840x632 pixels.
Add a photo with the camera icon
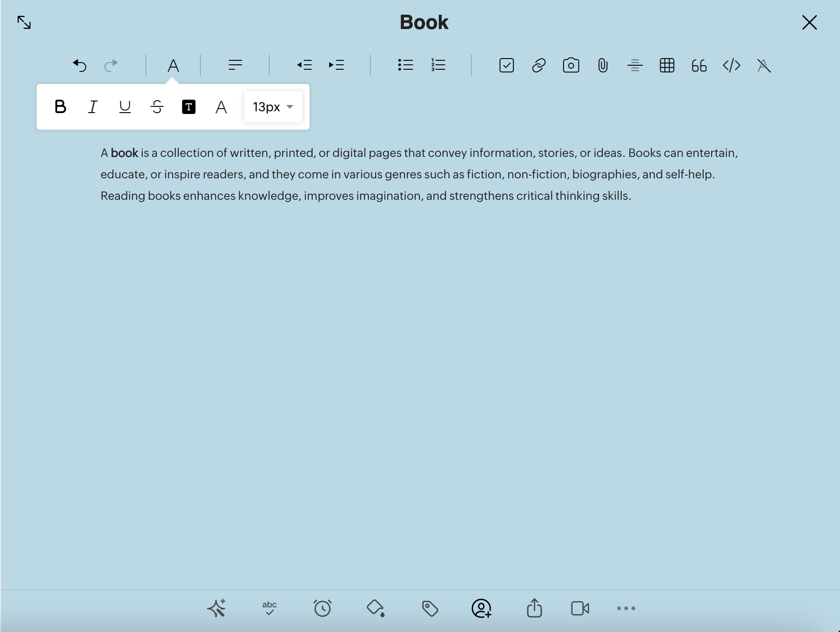pyautogui.click(x=571, y=66)
